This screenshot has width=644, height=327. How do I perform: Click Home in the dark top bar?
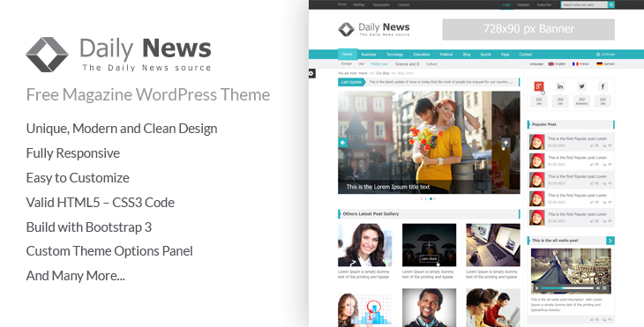341,4
